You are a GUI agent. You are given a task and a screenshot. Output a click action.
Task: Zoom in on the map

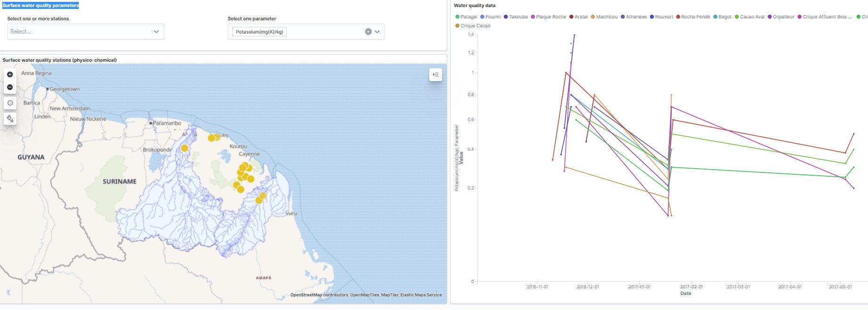point(10,74)
